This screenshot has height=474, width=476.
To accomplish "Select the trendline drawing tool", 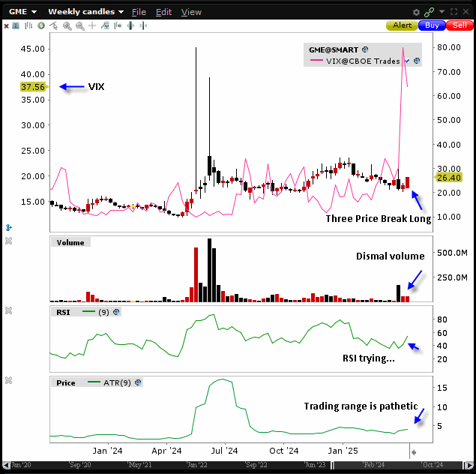I will (54, 25).
